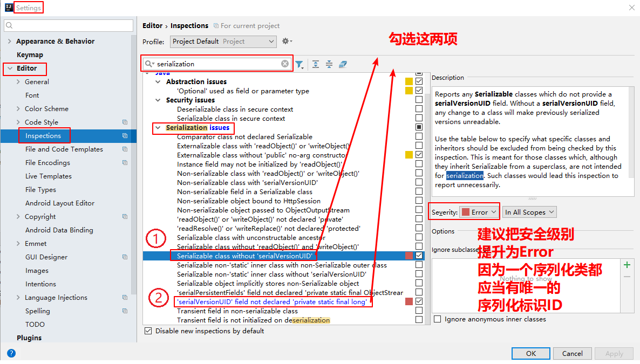
Task: Click the Error severity red swatch
Action: click(465, 212)
